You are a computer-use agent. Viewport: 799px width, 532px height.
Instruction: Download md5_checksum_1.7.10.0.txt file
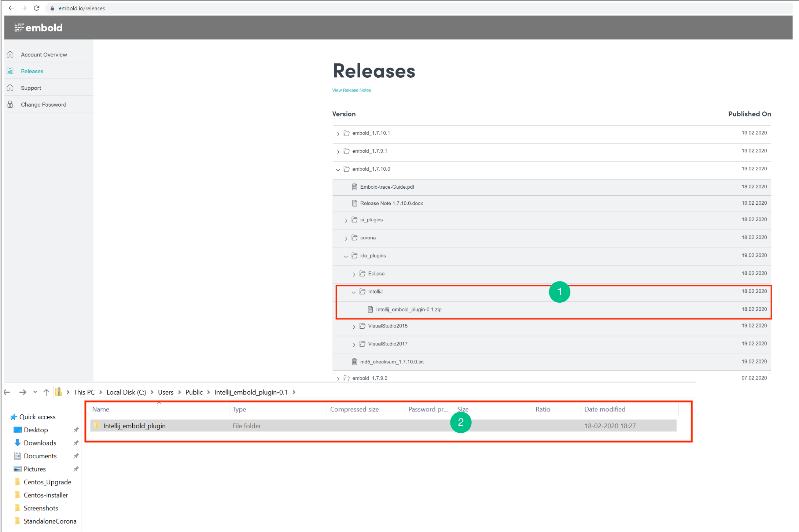coord(392,362)
